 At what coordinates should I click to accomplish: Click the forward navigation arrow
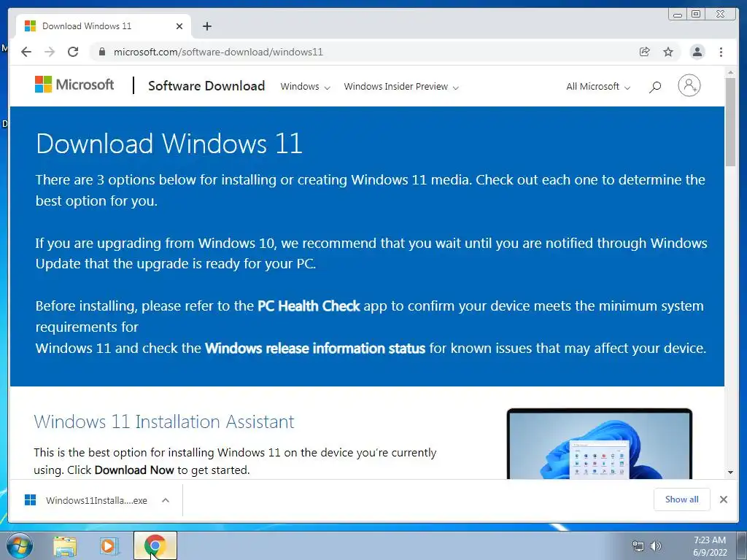(50, 52)
